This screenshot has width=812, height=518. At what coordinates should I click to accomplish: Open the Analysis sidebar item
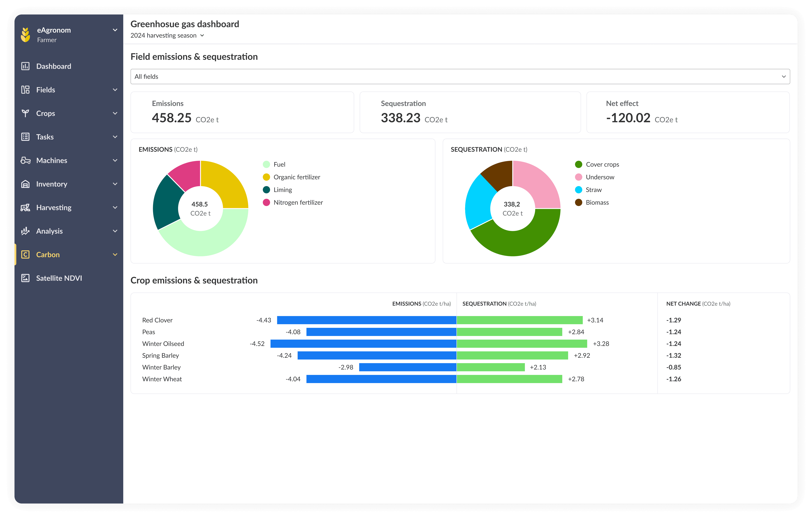coord(50,231)
